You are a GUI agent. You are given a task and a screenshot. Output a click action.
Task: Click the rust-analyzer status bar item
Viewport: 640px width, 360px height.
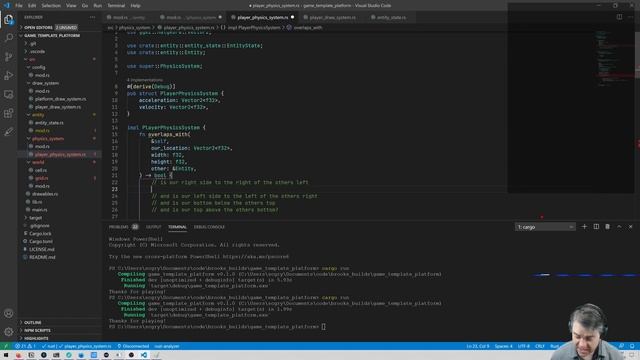pyautogui.click(x=167, y=346)
